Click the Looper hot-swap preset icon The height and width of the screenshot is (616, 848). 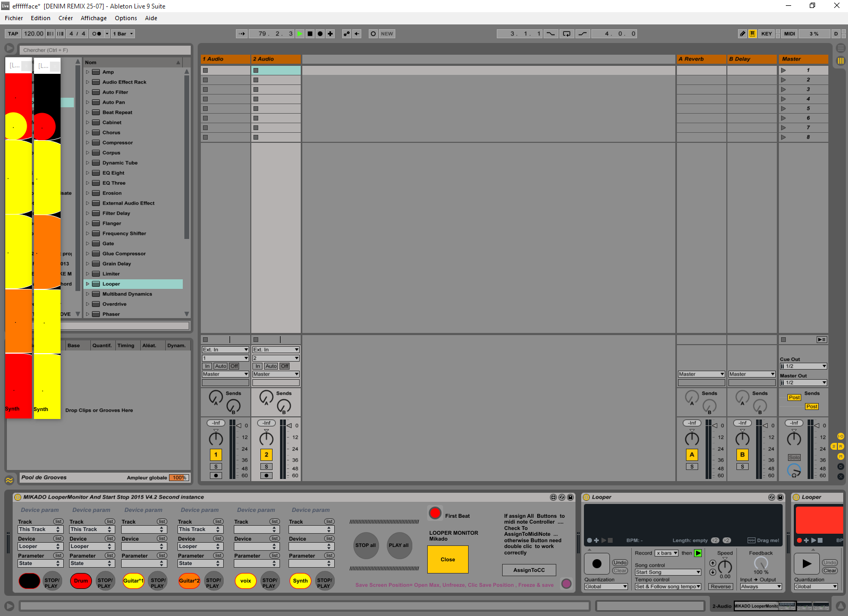tap(771, 498)
